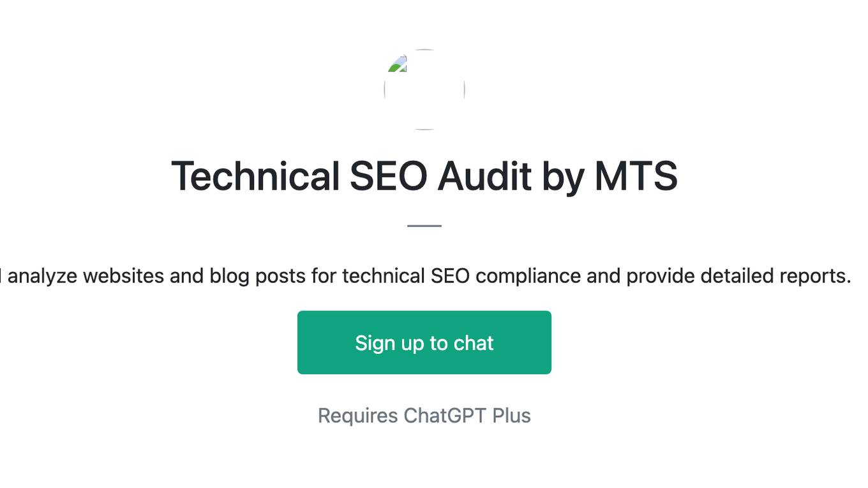This screenshot has height=488, width=868.
Task: Click the GPT description sentence
Action: pos(426,276)
